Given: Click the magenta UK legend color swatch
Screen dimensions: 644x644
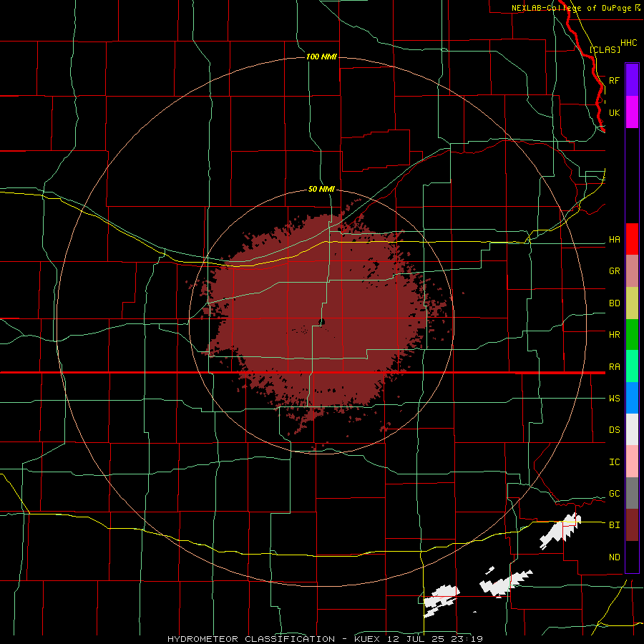Looking at the screenshot, I should (632, 112).
